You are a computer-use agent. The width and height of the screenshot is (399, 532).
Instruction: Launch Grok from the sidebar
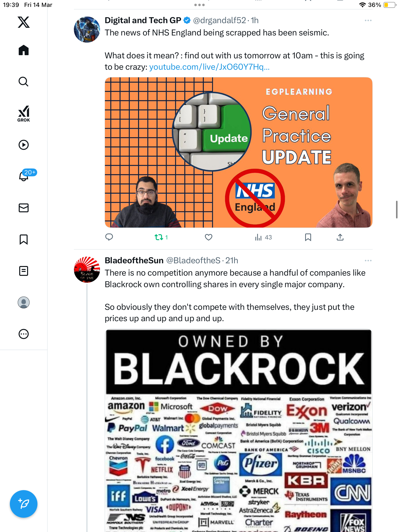[24, 114]
